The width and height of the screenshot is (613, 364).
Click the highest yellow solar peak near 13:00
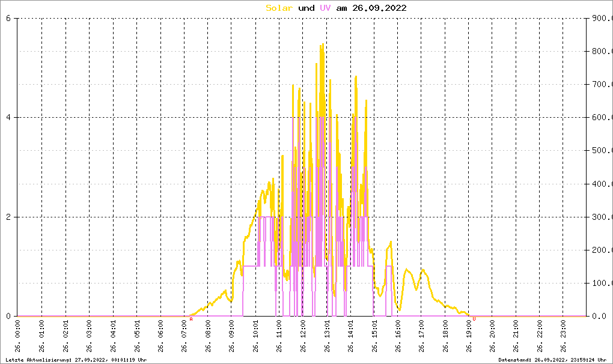pyautogui.click(x=323, y=44)
